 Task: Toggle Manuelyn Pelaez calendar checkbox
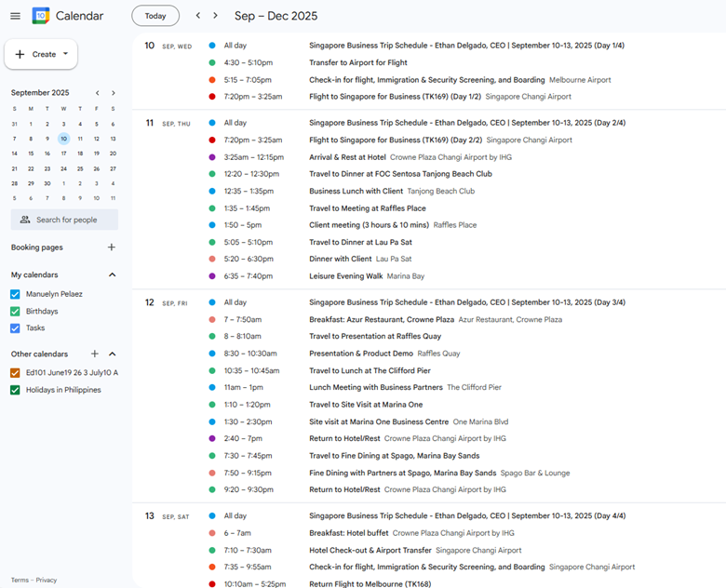(15, 294)
